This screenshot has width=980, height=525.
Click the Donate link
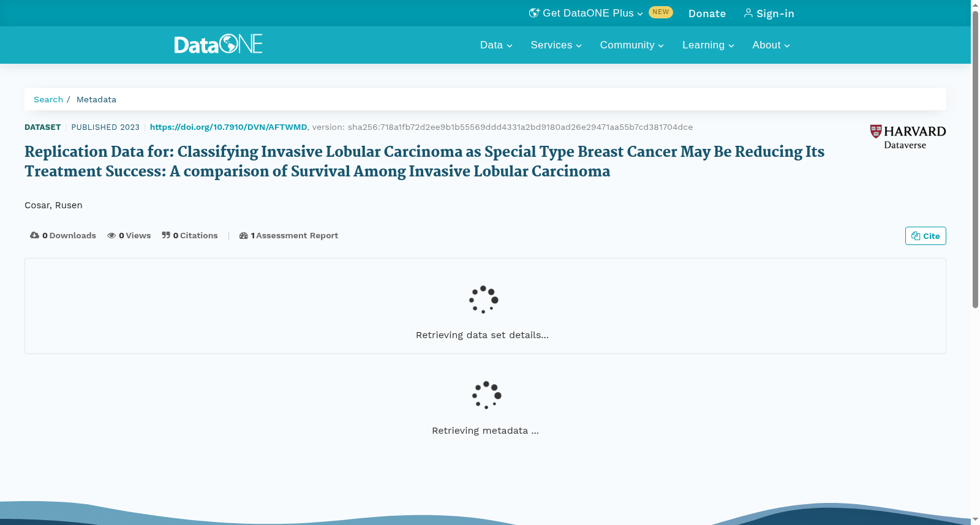pyautogui.click(x=707, y=13)
